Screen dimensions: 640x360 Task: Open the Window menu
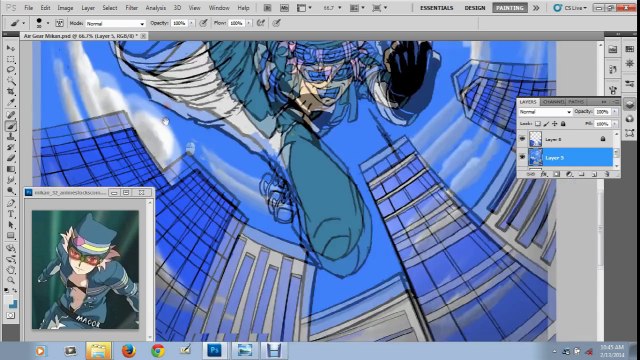coord(219,8)
